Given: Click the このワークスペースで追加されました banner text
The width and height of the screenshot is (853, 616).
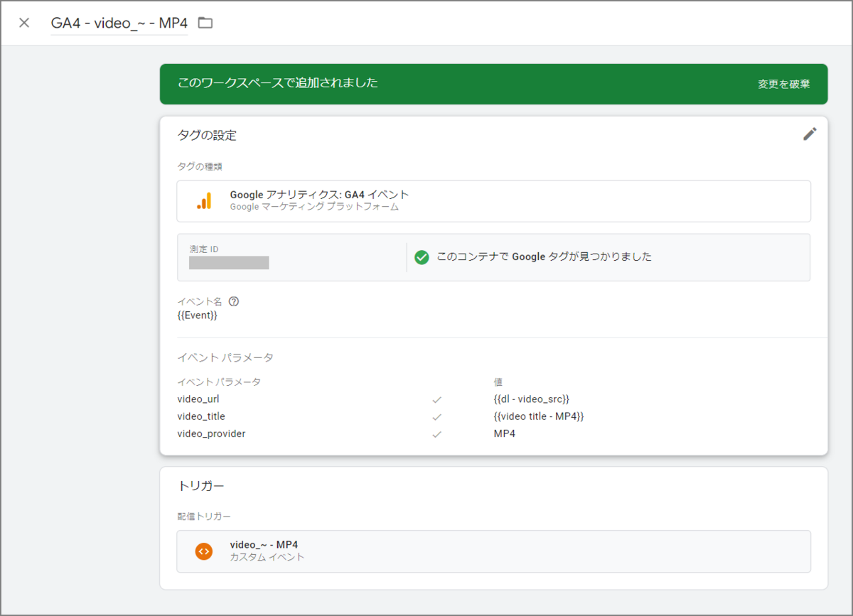Looking at the screenshot, I should [277, 83].
